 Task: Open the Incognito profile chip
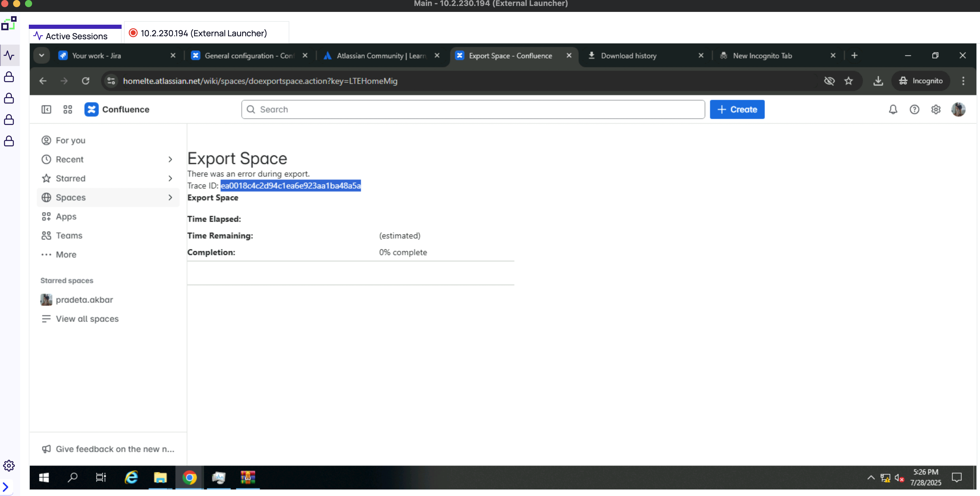[921, 81]
